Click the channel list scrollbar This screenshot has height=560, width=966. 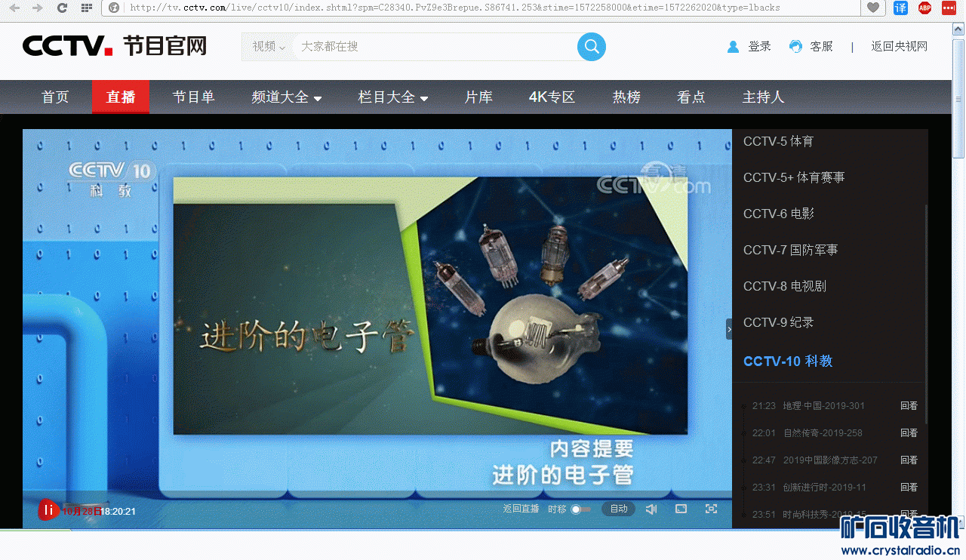pos(926,313)
